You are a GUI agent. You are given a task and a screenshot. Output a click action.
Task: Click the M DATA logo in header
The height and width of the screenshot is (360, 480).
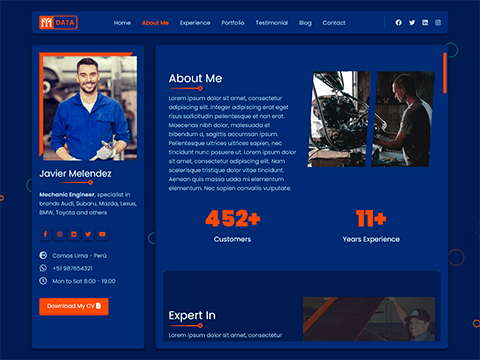pyautogui.click(x=58, y=23)
